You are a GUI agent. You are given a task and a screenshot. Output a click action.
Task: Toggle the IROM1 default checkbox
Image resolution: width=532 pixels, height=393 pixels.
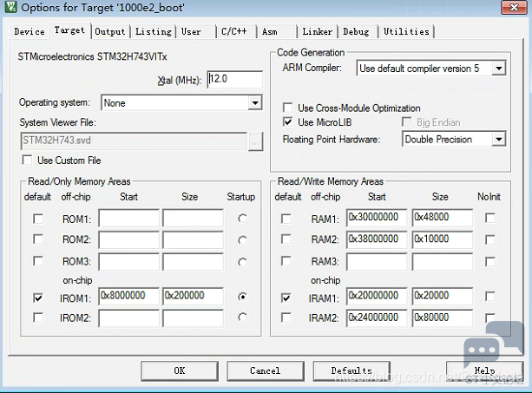tap(38, 298)
